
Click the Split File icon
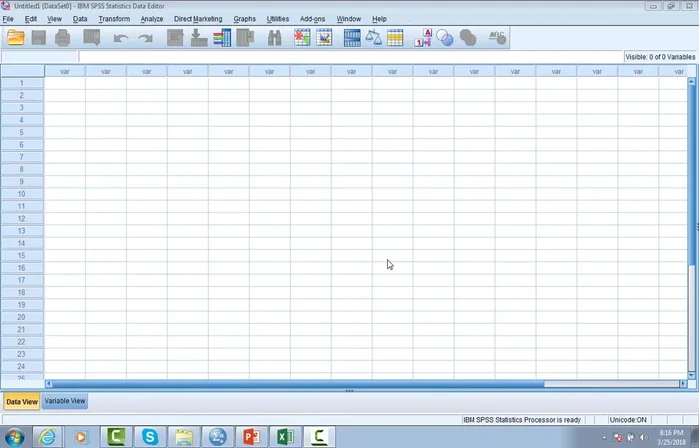[x=352, y=38]
